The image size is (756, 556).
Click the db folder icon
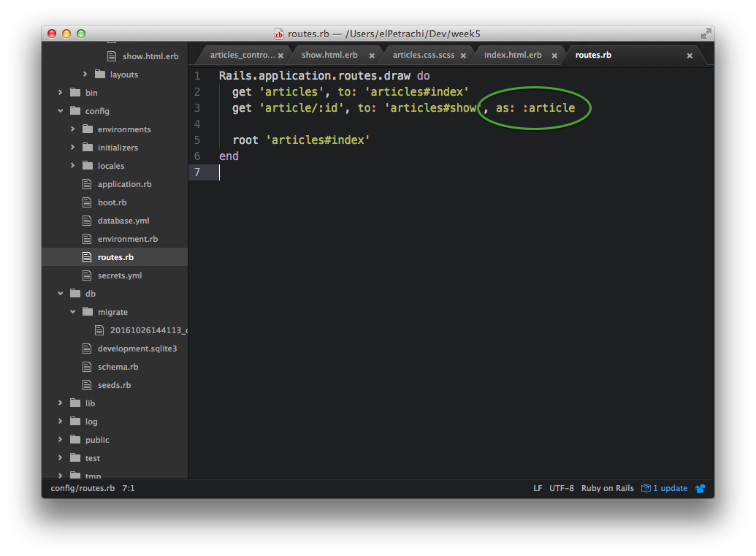click(75, 293)
